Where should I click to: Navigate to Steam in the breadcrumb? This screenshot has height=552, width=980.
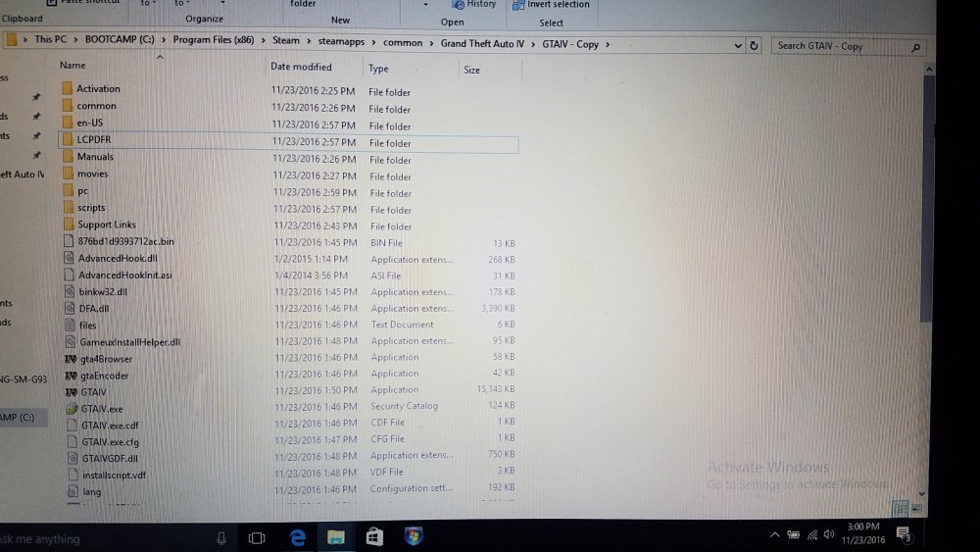point(285,40)
